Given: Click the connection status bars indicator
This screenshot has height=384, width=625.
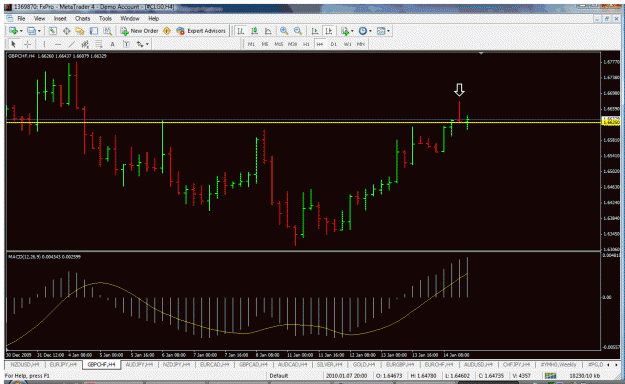Looking at the screenshot, I should (x=550, y=376).
